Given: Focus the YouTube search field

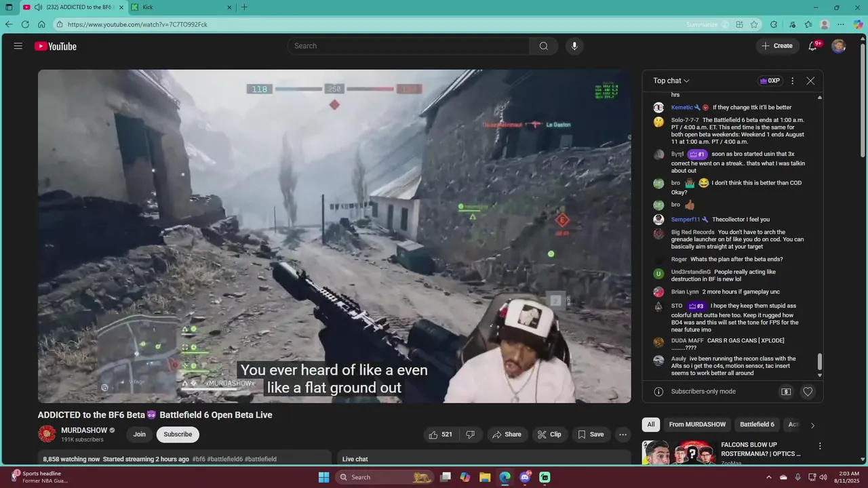Looking at the screenshot, I should pyautogui.click(x=409, y=46).
